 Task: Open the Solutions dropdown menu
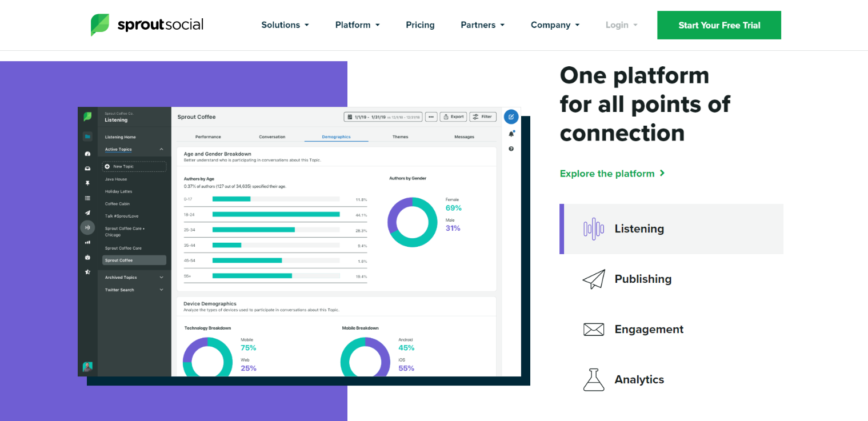(285, 25)
